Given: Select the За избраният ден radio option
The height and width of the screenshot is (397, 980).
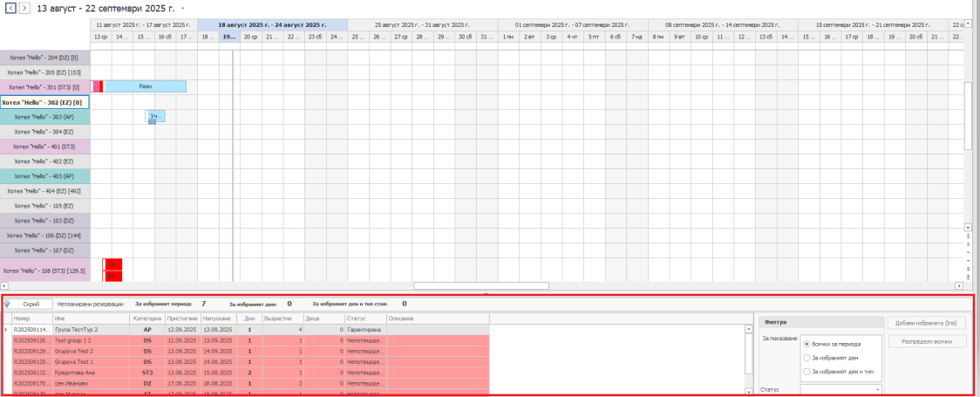Looking at the screenshot, I should click(x=806, y=358).
